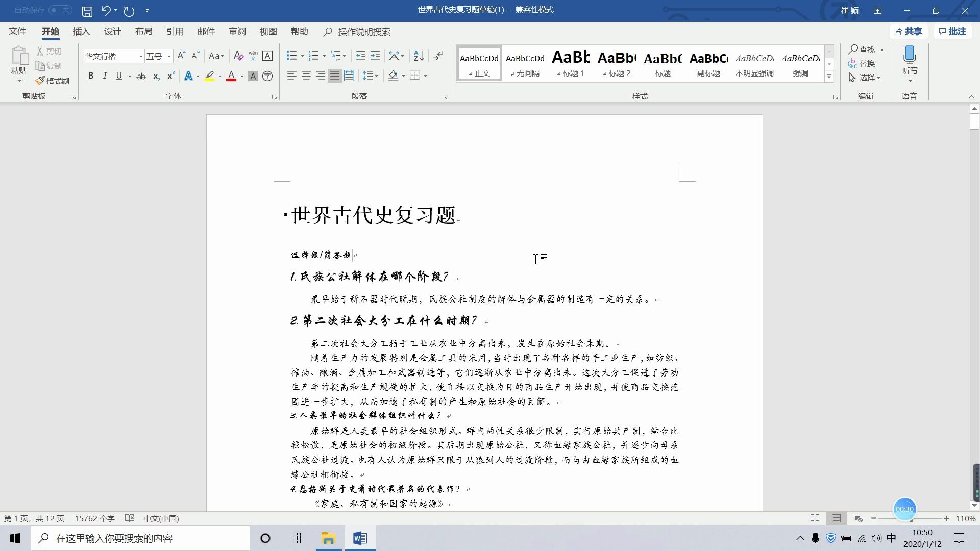Viewport: 980px width, 551px height.
Task: Expand the bullet list options
Action: [302, 56]
